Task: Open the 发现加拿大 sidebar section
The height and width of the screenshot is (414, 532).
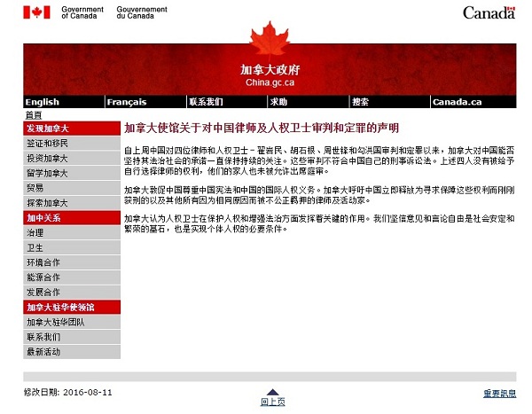Action: (x=72, y=129)
